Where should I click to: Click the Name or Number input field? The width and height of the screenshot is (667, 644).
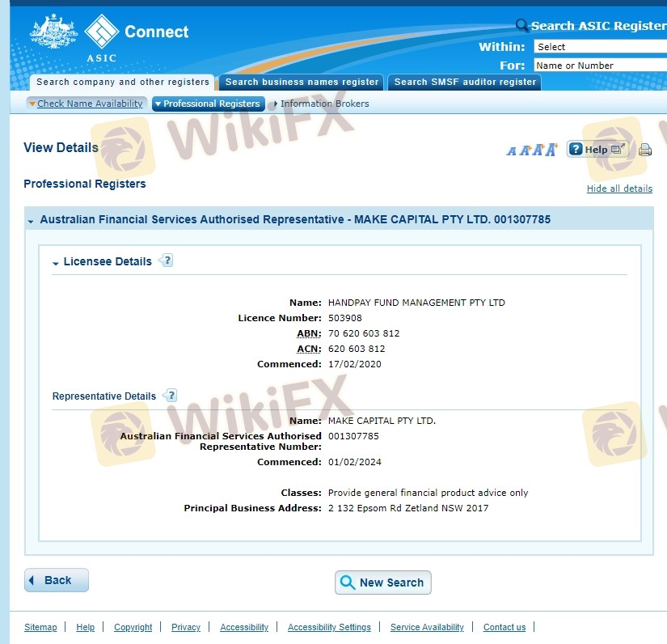600,66
